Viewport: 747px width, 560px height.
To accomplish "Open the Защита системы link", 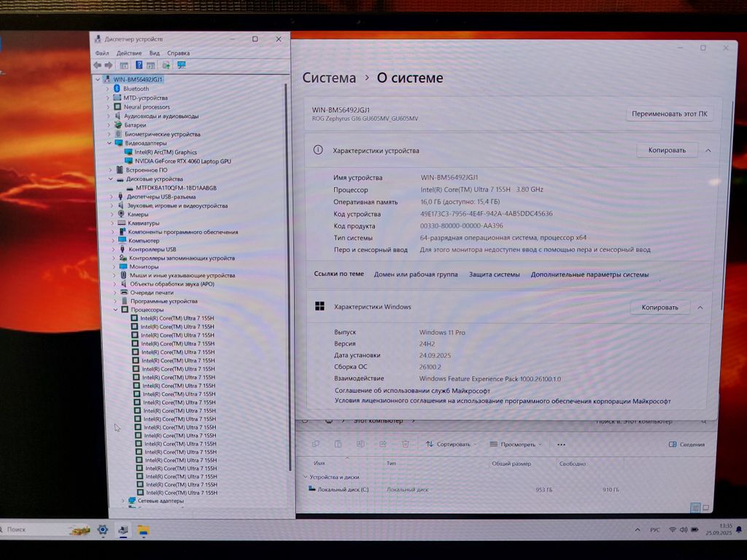I will (x=494, y=275).
